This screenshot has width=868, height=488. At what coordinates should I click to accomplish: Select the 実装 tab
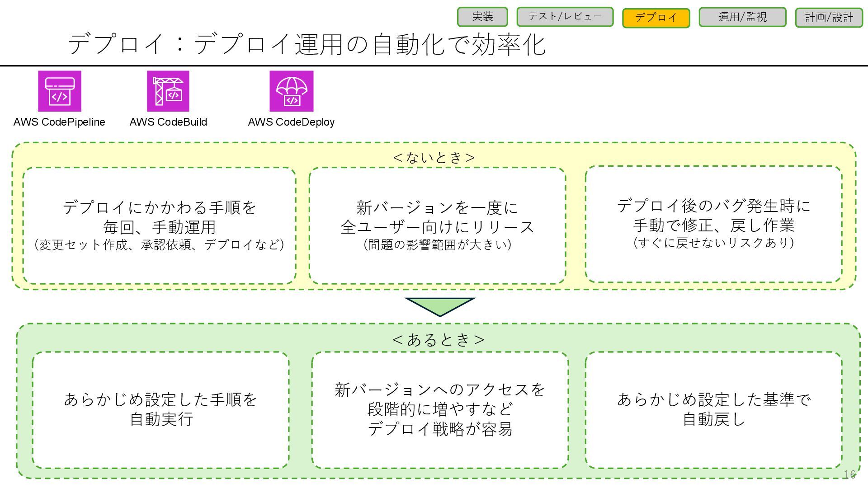click(x=482, y=17)
